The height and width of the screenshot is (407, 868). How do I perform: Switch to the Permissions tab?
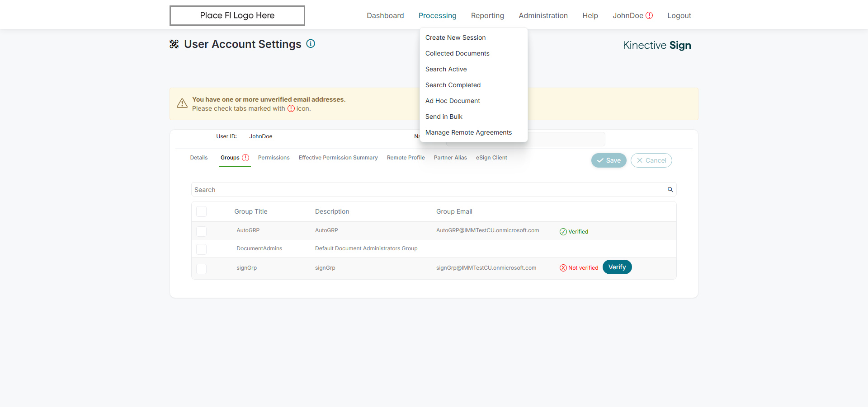click(274, 158)
